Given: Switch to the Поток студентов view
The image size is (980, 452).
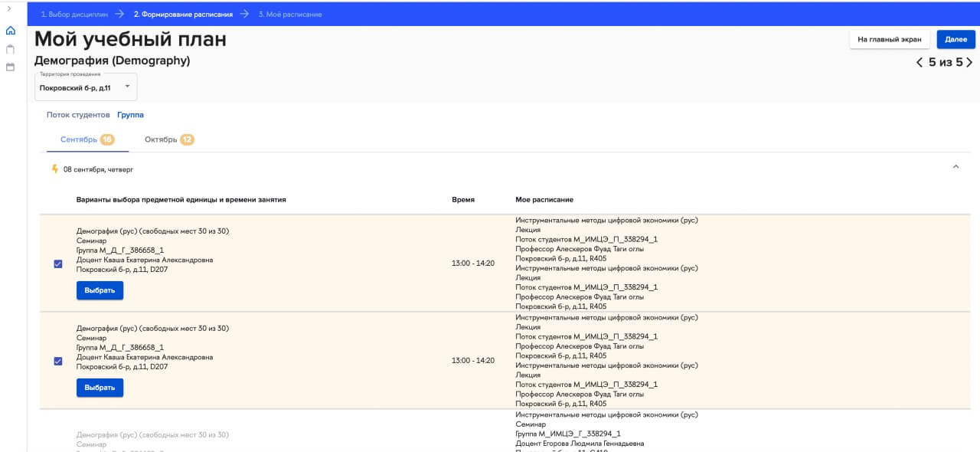Looking at the screenshot, I should click(78, 115).
